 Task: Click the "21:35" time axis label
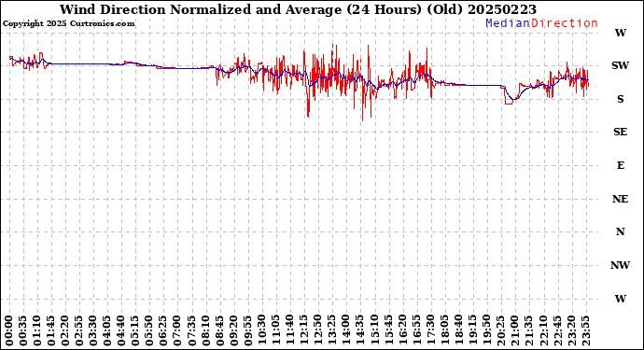pos(529,330)
